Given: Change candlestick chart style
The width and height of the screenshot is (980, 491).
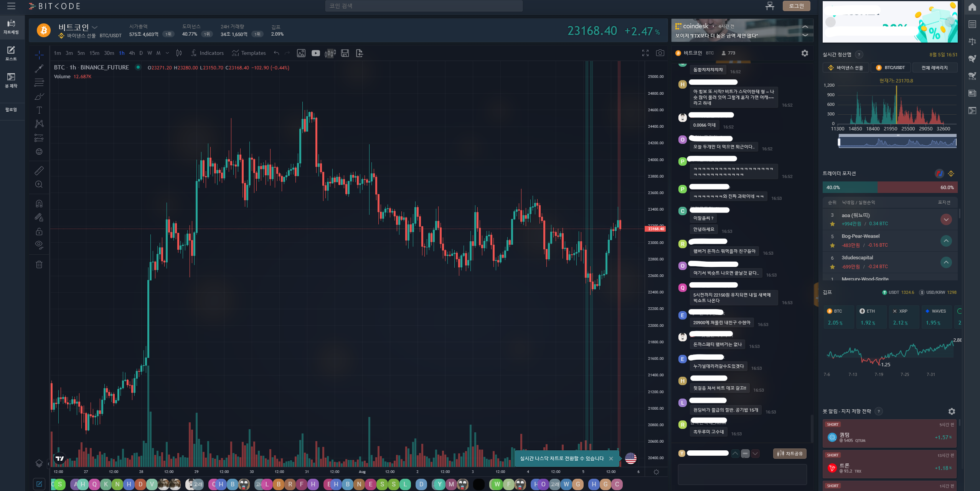Looking at the screenshot, I should (179, 53).
